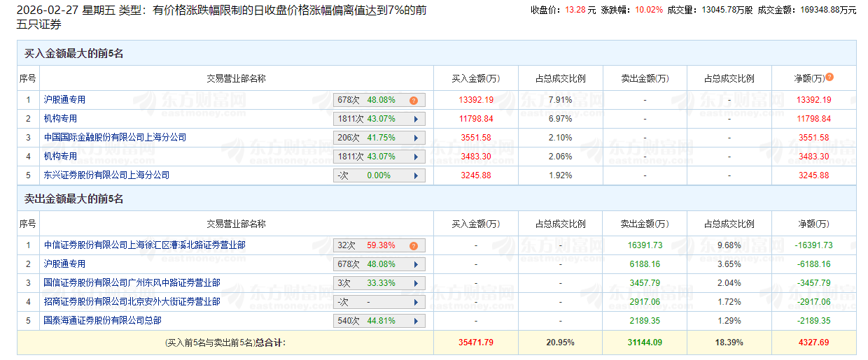Go to 国信证券广州东风中路证券营业部 page
The image size is (868, 360).
coord(132,283)
